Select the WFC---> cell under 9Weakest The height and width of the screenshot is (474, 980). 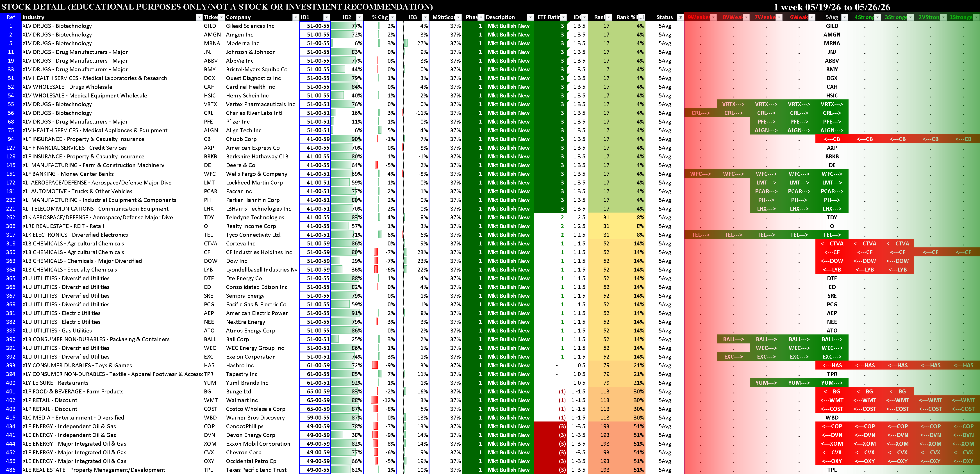700,174
